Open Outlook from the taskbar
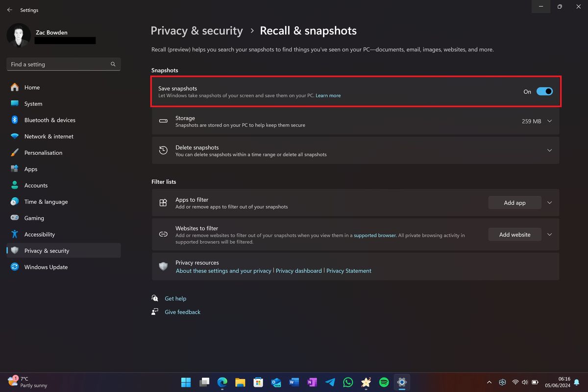The width and height of the screenshot is (588, 392). [276, 382]
